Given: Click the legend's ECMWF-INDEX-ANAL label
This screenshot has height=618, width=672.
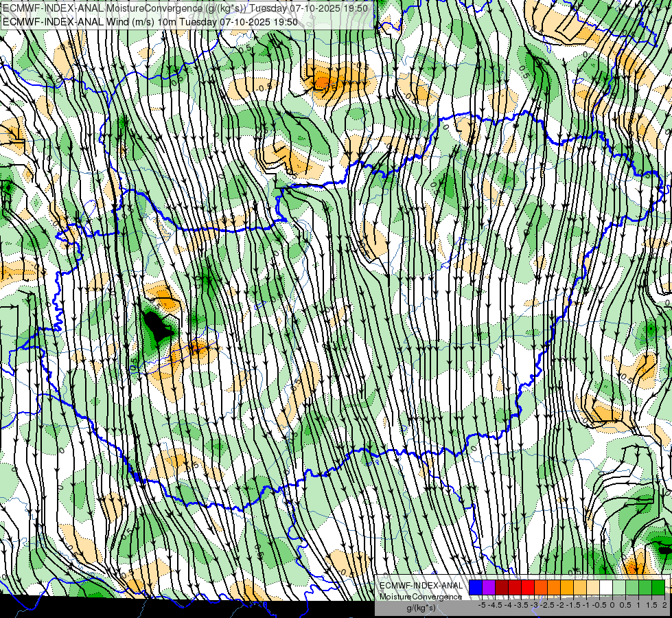Looking at the screenshot, I should tap(421, 586).
